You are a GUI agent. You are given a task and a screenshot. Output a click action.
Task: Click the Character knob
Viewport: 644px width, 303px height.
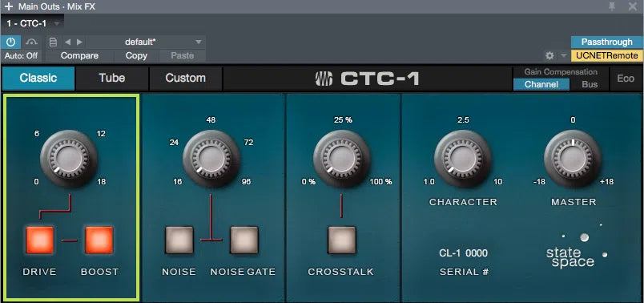pyautogui.click(x=463, y=158)
